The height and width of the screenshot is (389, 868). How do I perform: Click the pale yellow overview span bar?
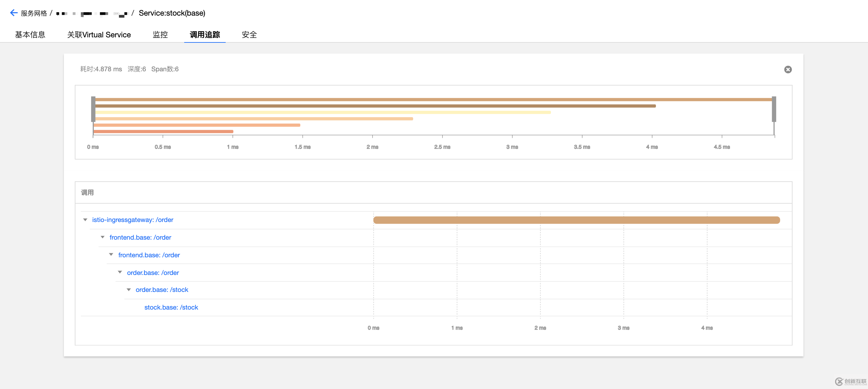pos(323,112)
